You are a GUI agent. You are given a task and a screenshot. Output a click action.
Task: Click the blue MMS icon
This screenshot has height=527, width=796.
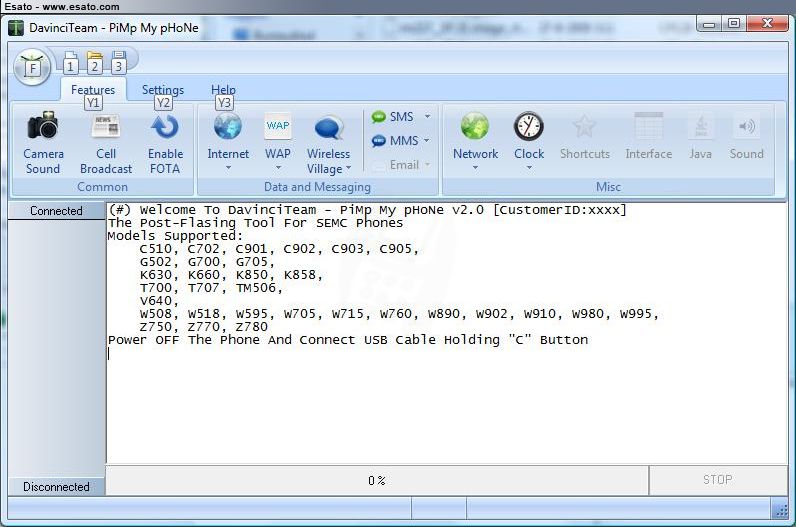(x=378, y=141)
